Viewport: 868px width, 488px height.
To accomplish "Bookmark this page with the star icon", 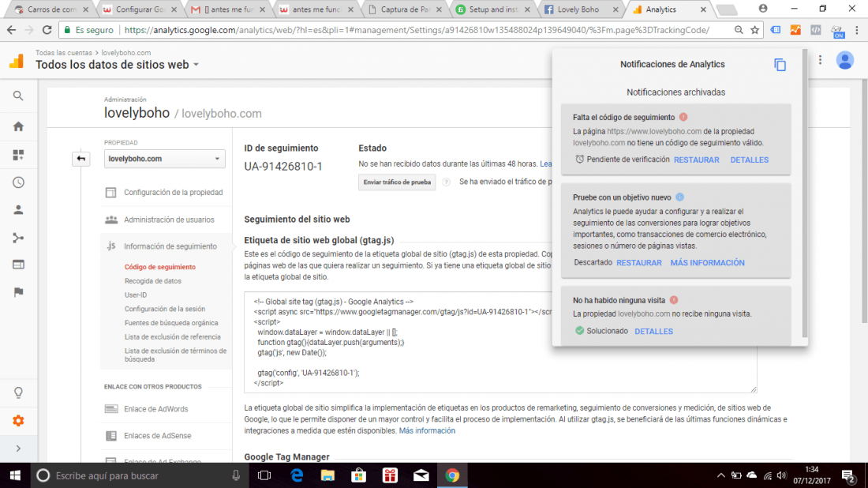I will click(754, 30).
